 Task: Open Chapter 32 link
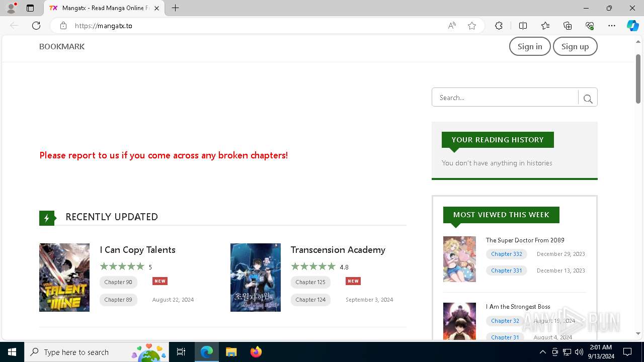click(x=505, y=321)
